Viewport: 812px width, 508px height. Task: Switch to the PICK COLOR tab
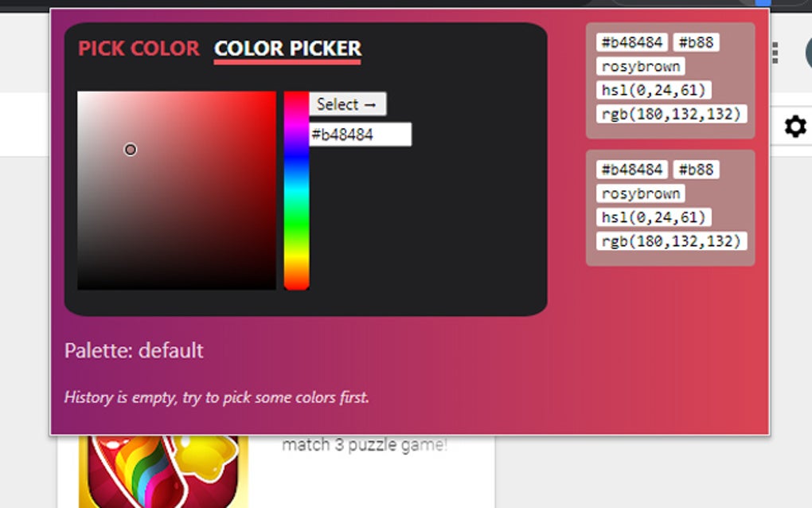(x=138, y=49)
